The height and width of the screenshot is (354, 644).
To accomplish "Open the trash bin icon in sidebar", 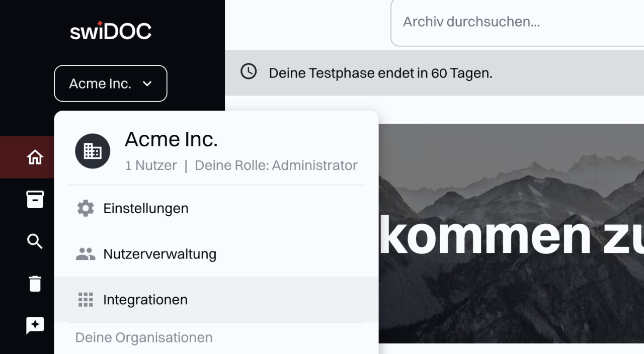I will coord(35,284).
